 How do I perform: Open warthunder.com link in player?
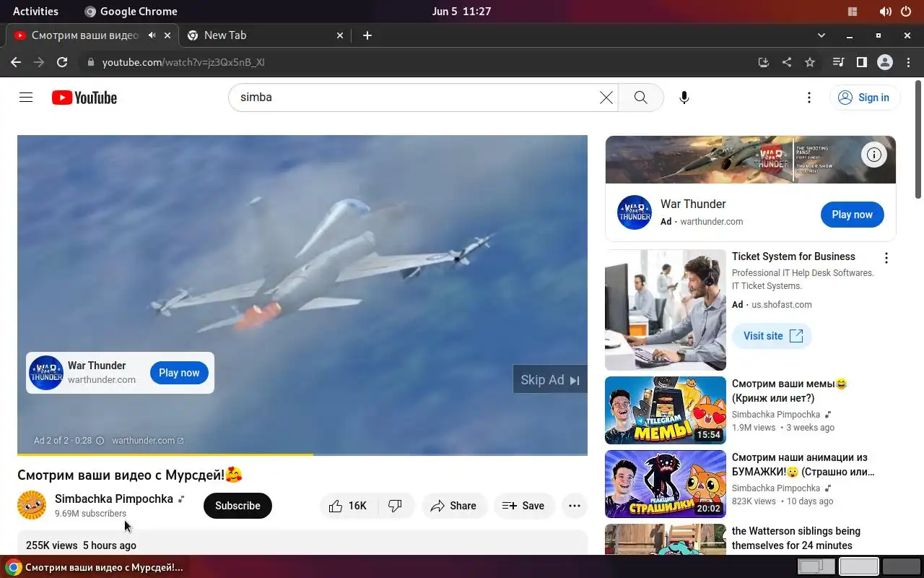coord(147,441)
